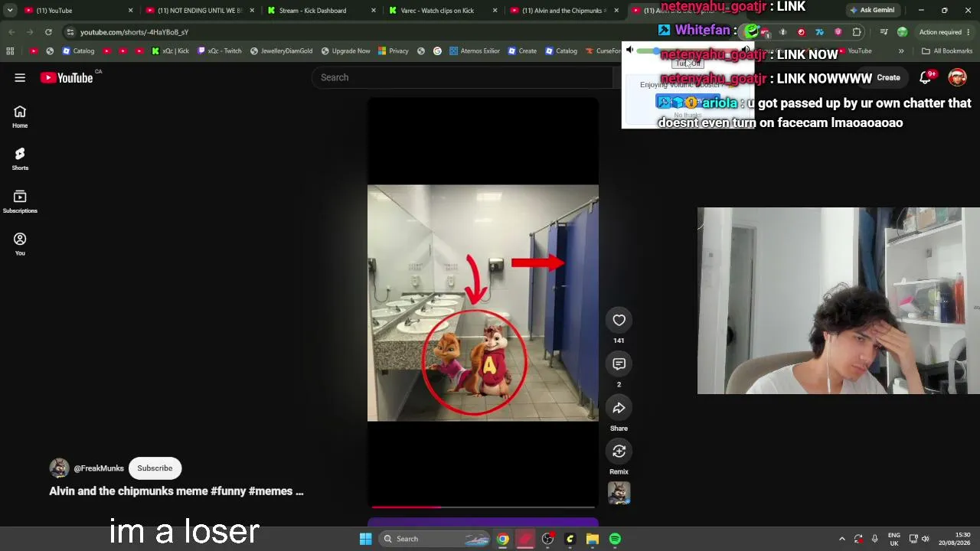Open OBS Studio from the taskbar
This screenshot has height=551, width=980.
pyautogui.click(x=547, y=539)
